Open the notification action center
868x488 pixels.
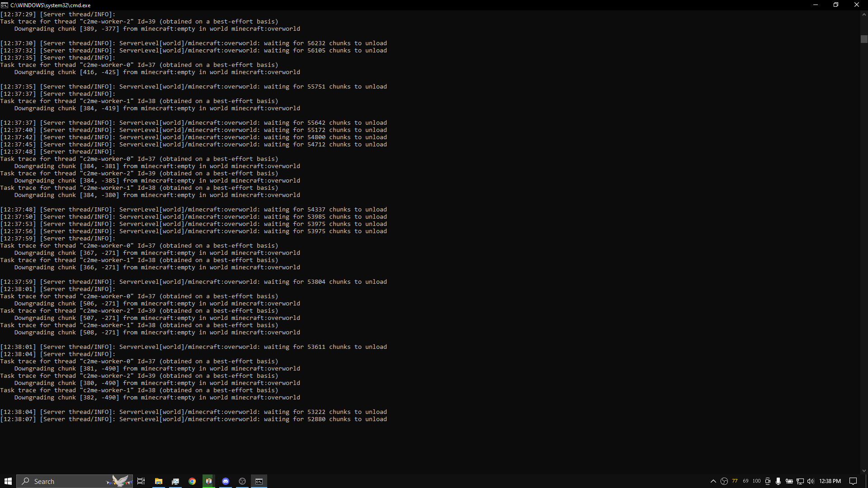tap(853, 481)
